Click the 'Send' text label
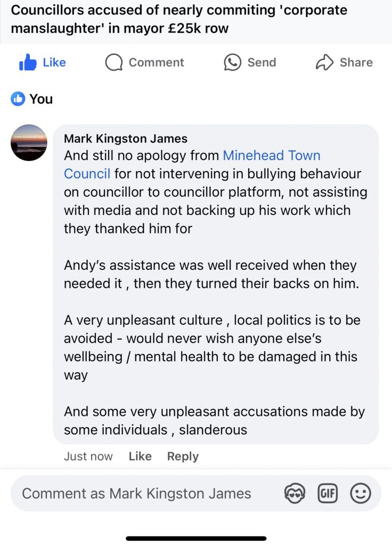 [x=262, y=62]
